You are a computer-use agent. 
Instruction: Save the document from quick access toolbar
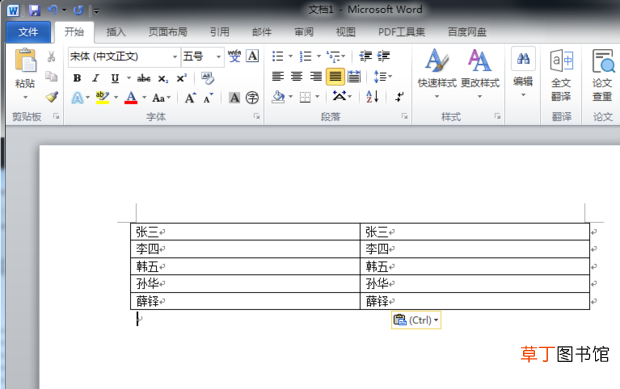(35, 10)
